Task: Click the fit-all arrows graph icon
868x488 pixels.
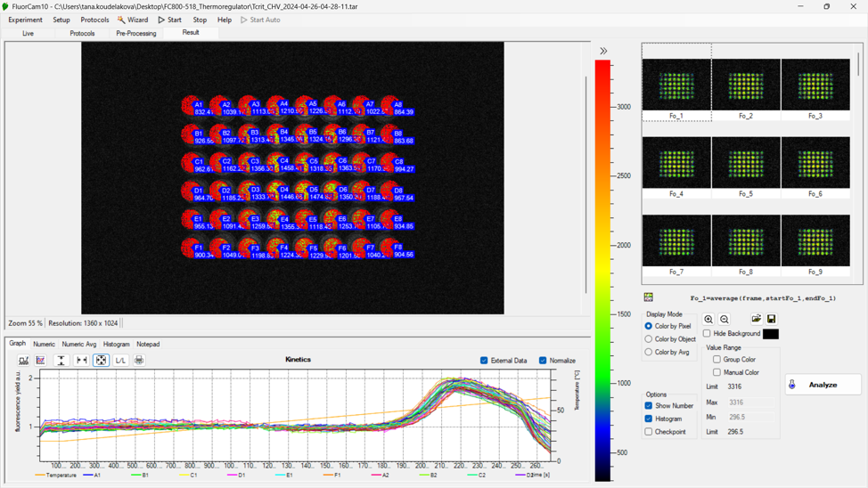Action: coord(101,361)
